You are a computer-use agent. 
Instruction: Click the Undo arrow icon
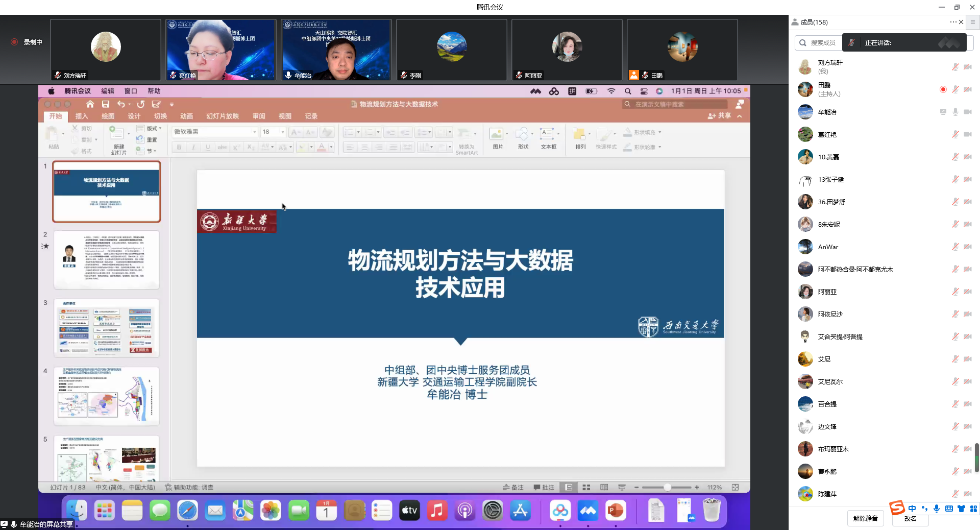point(121,104)
